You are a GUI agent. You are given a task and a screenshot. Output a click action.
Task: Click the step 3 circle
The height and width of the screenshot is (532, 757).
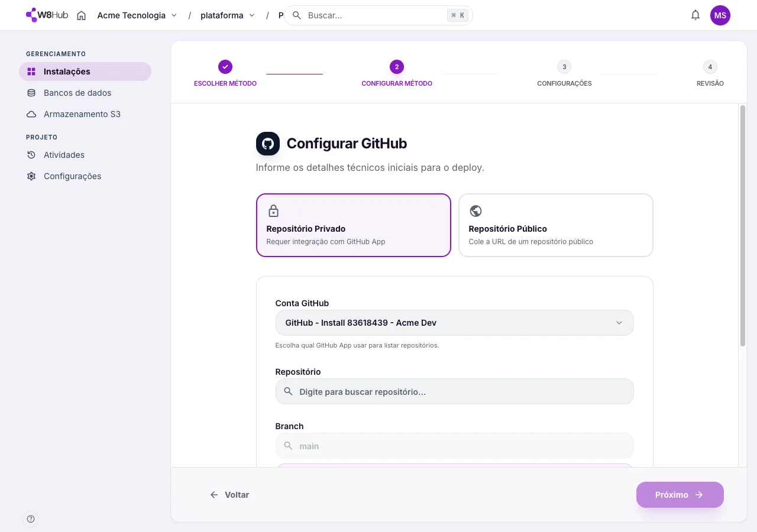(564, 67)
